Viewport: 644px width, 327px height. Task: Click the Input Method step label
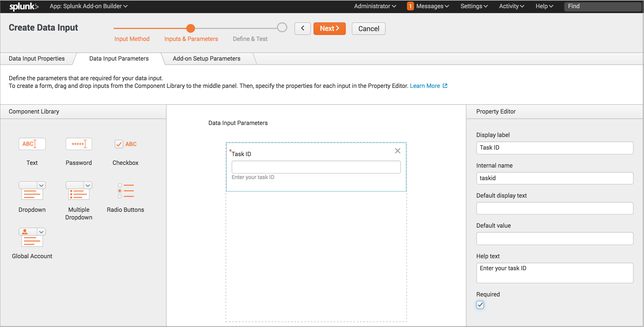132,39
